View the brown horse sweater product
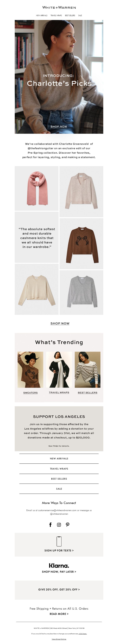This screenshot has width=118, height=644. [x=81, y=244]
